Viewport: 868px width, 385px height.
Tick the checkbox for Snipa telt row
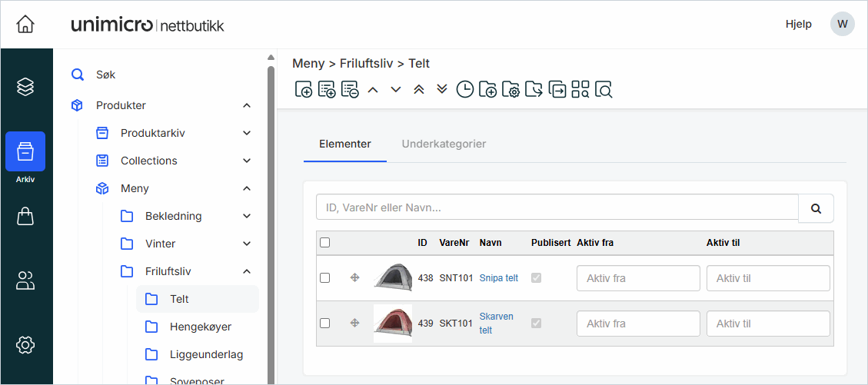click(x=324, y=277)
